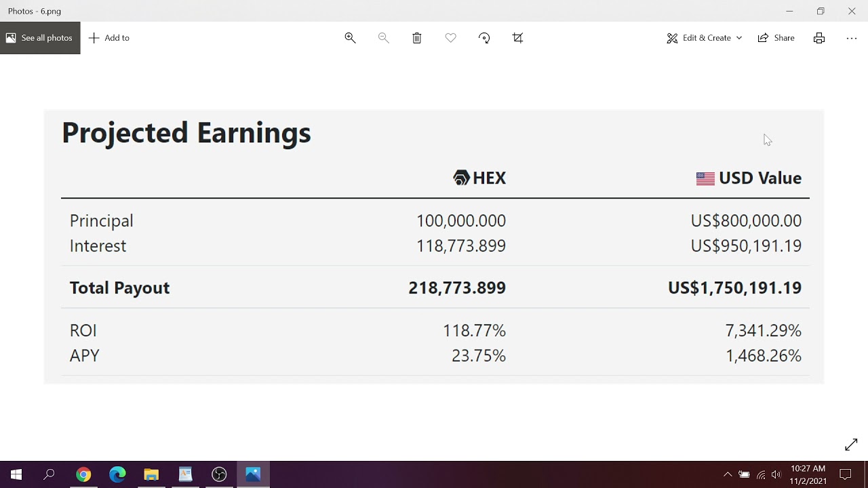Click Add to button
The height and width of the screenshot is (488, 868).
[109, 38]
